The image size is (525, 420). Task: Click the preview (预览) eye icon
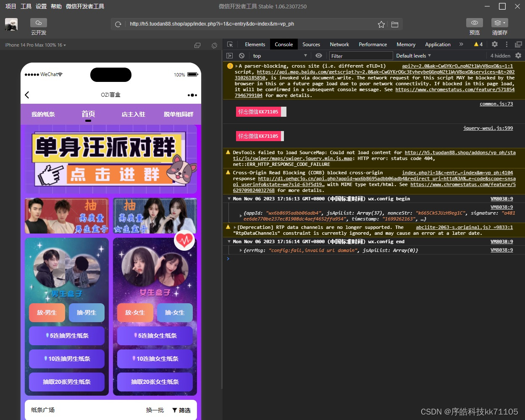coord(475,23)
